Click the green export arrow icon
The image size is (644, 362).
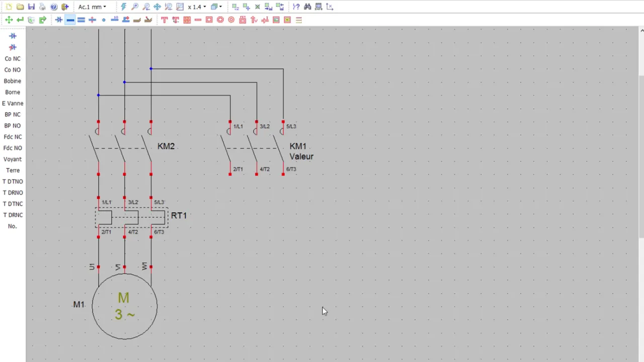(x=43, y=20)
